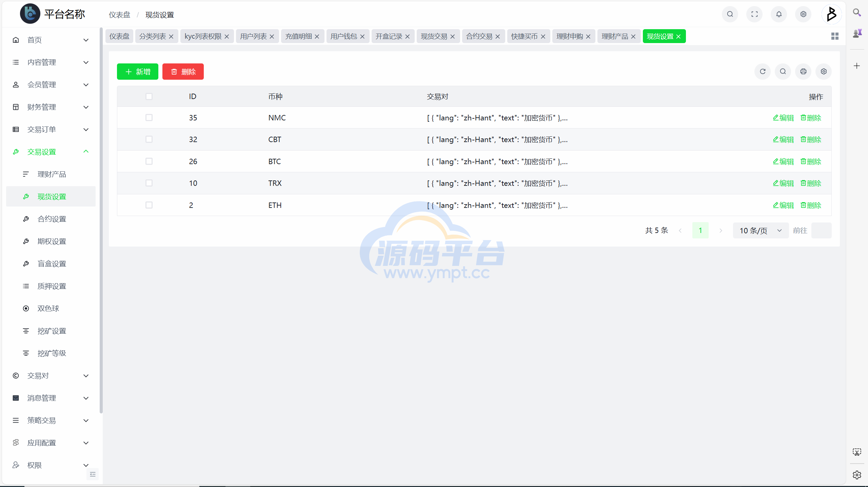Close the 合约交易 tab
This screenshot has height=487, width=868.
pos(498,37)
